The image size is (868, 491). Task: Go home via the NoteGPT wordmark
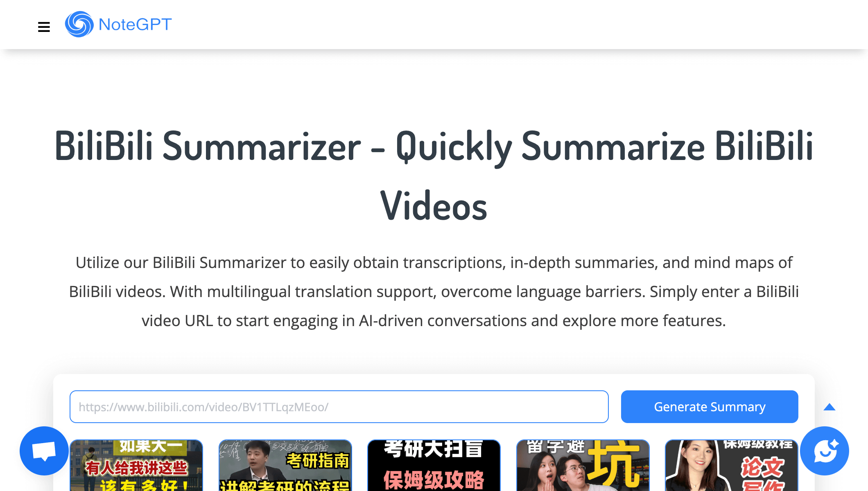coord(135,25)
